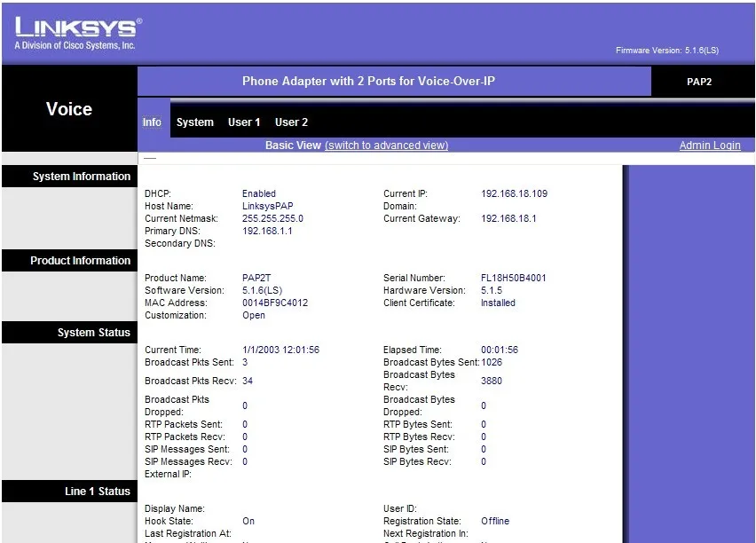The width and height of the screenshot is (756, 543).
Task: Select the System Information section header
Action: [x=70, y=176]
